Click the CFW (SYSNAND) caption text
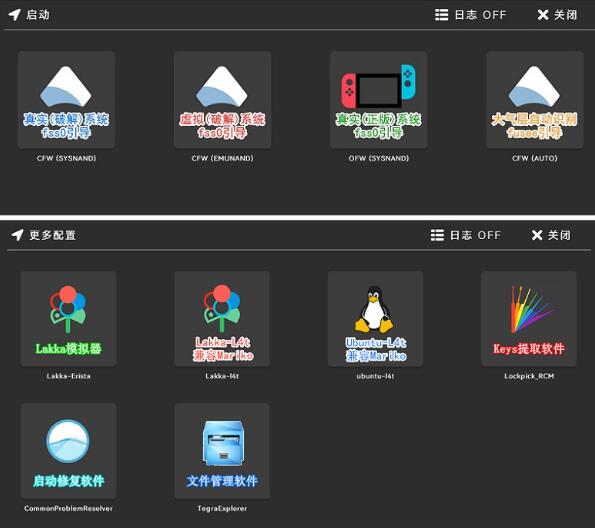595x528 pixels. pos(66,158)
